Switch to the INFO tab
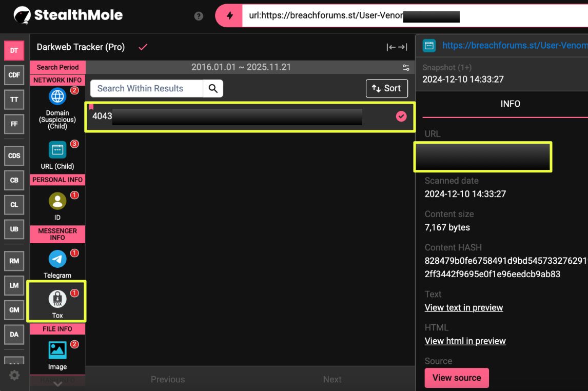The height and width of the screenshot is (391, 588). pos(510,104)
